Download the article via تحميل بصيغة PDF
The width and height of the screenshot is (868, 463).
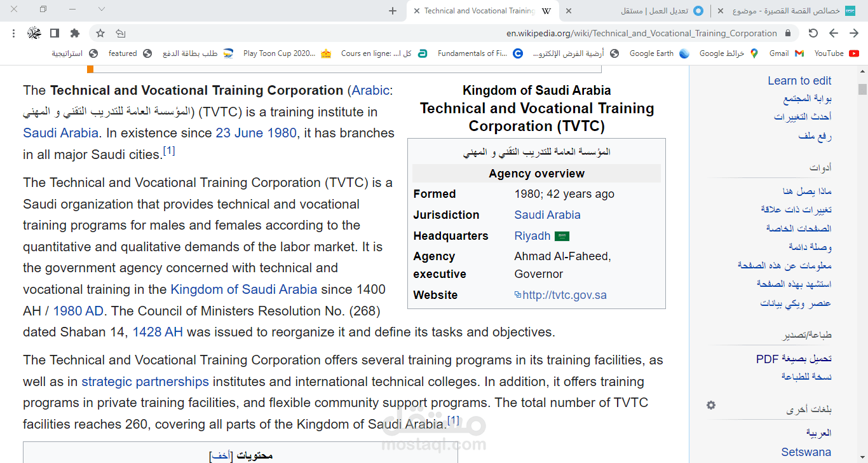(794, 359)
